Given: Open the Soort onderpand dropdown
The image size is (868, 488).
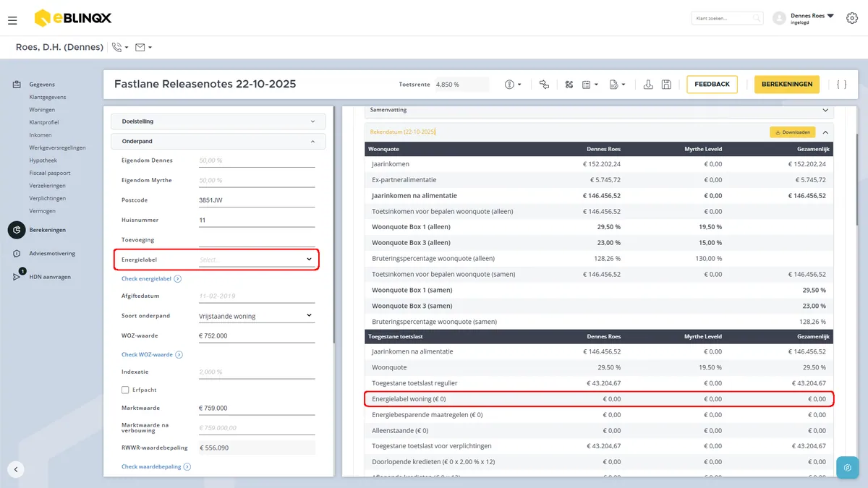Looking at the screenshot, I should click(x=257, y=316).
